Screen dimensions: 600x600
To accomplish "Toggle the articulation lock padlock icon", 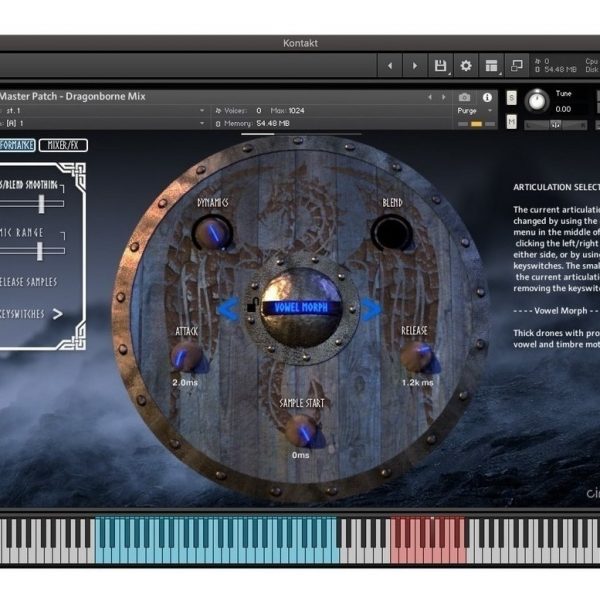I will pyautogui.click(x=252, y=305).
